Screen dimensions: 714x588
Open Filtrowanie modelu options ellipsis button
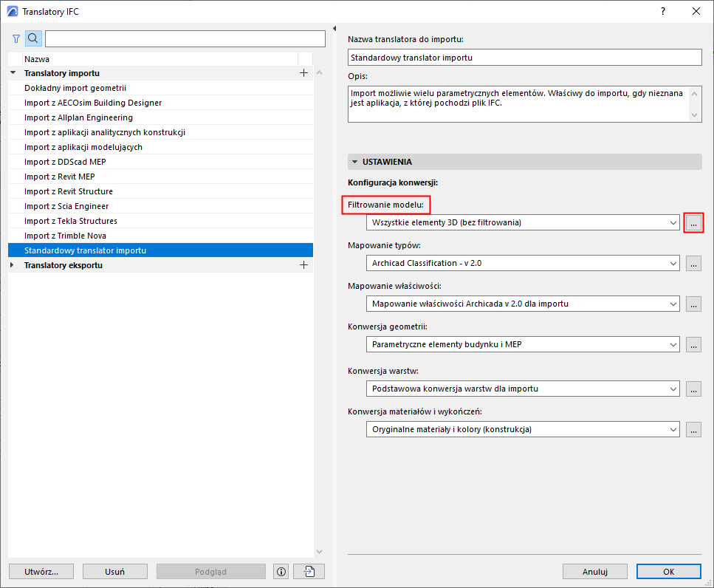[693, 223]
